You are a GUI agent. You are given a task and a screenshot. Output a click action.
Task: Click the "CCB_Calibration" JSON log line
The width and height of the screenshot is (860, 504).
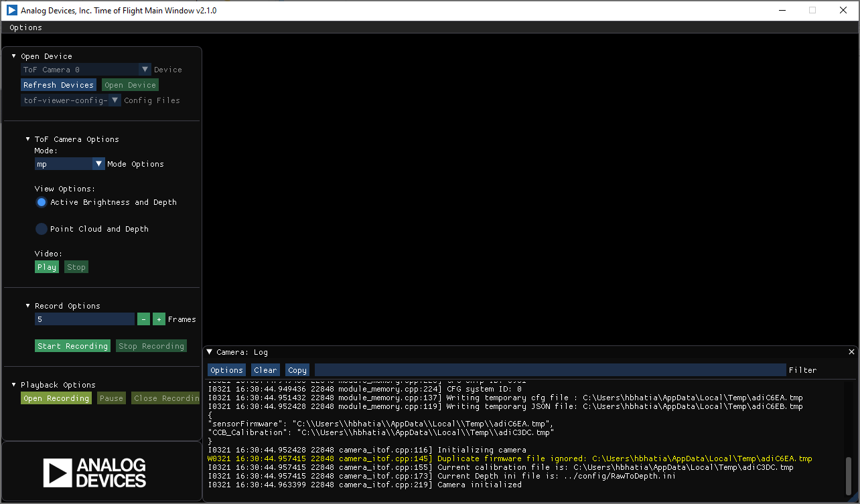click(381, 433)
